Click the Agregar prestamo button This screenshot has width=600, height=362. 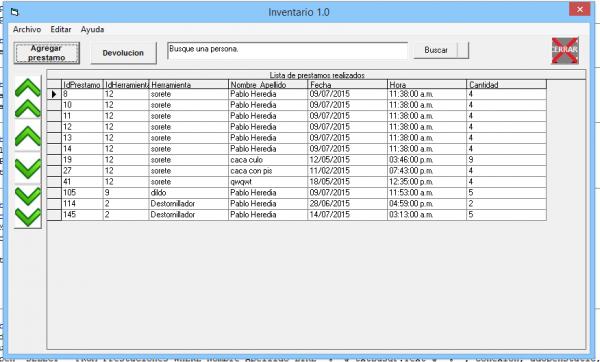pyautogui.click(x=47, y=53)
